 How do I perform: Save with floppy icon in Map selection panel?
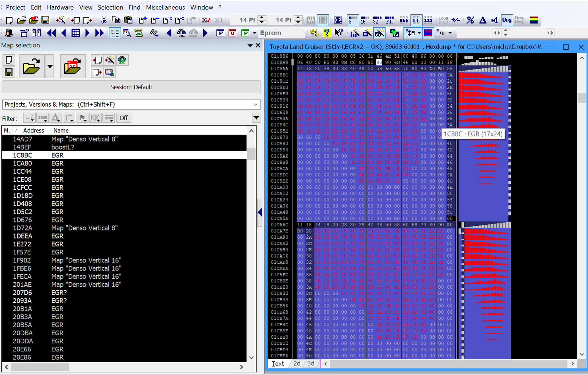click(x=9, y=72)
